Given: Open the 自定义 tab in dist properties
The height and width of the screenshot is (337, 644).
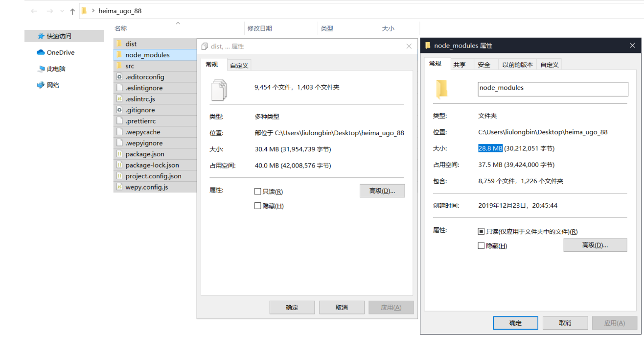Looking at the screenshot, I should click(239, 65).
